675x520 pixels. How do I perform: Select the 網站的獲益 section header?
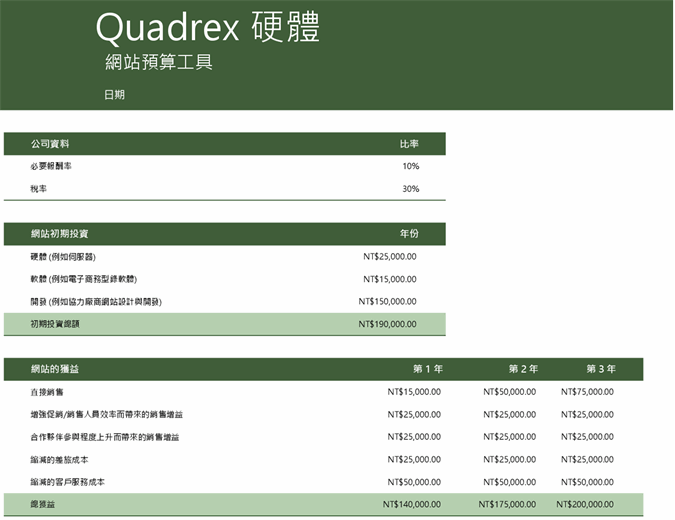[x=55, y=369]
